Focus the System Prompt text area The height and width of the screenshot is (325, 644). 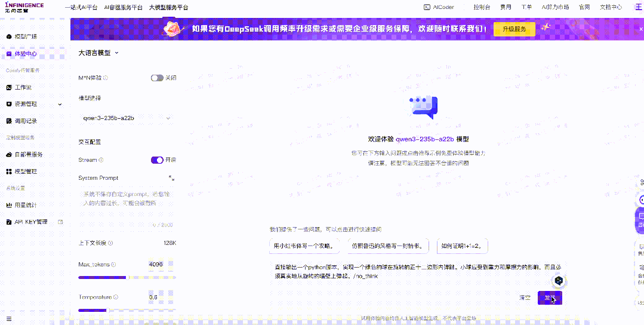pos(127,209)
